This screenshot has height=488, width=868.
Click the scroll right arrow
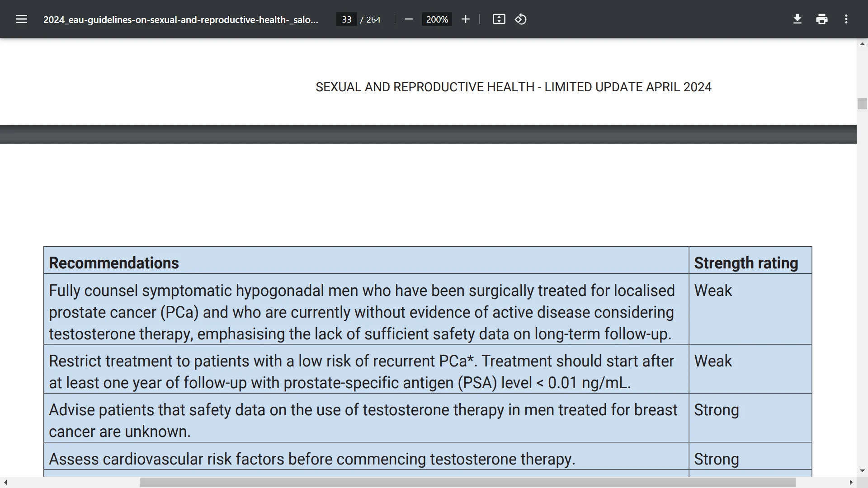[x=851, y=483]
